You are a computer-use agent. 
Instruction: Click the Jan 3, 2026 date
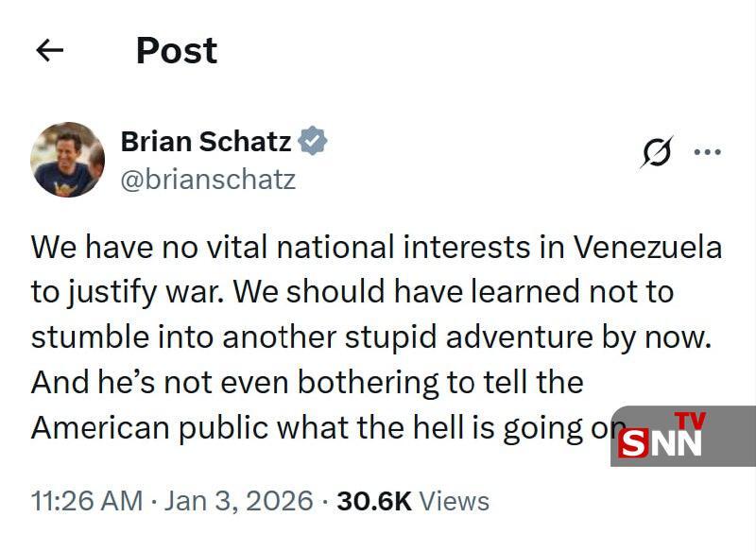pyautogui.click(x=238, y=500)
